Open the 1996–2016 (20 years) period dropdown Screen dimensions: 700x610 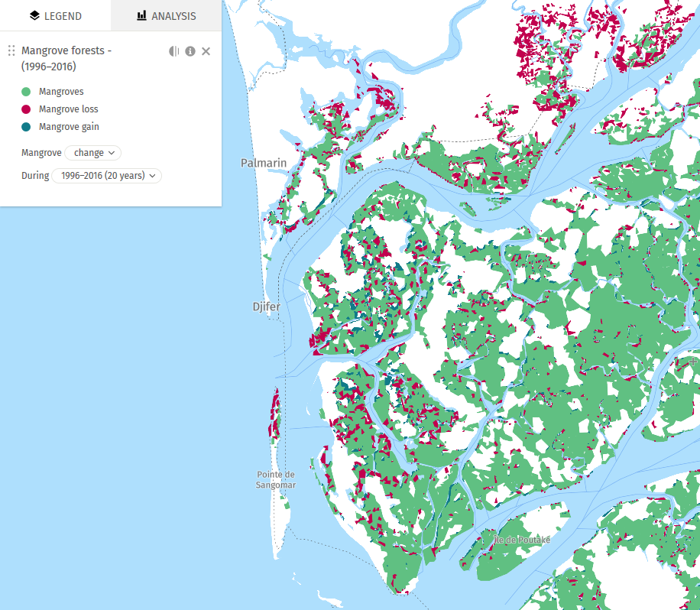click(107, 176)
